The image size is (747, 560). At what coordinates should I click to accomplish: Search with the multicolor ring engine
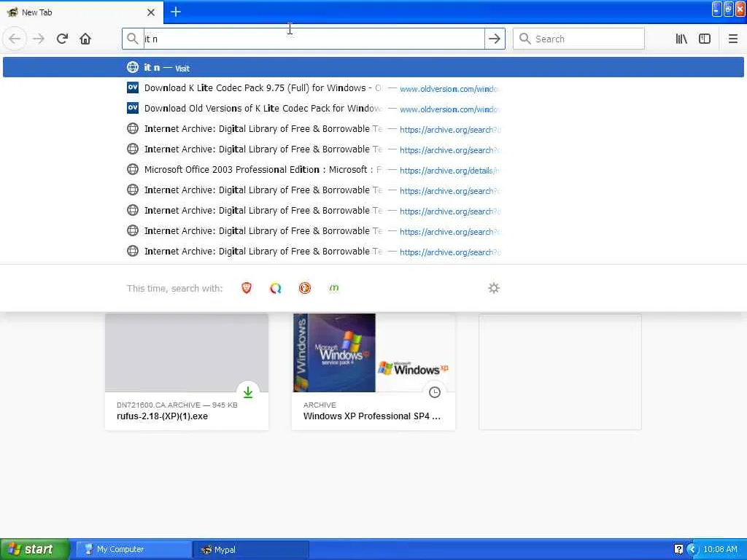tap(275, 287)
